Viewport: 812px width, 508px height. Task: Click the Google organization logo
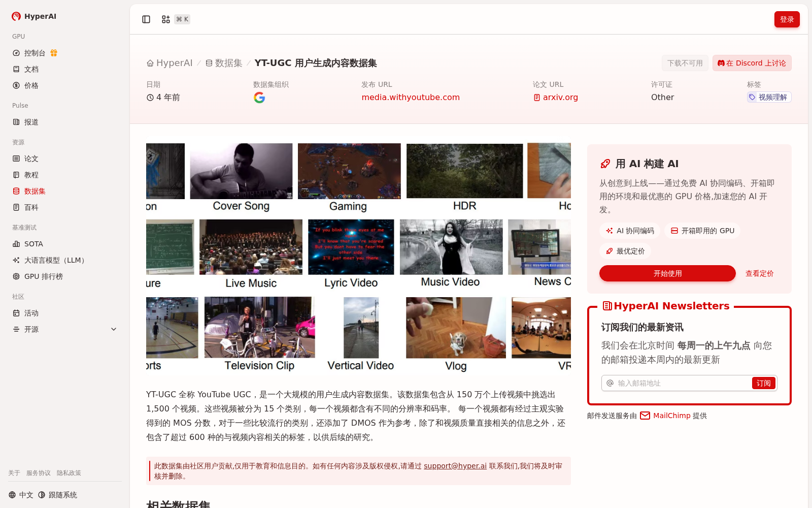pyautogui.click(x=259, y=98)
